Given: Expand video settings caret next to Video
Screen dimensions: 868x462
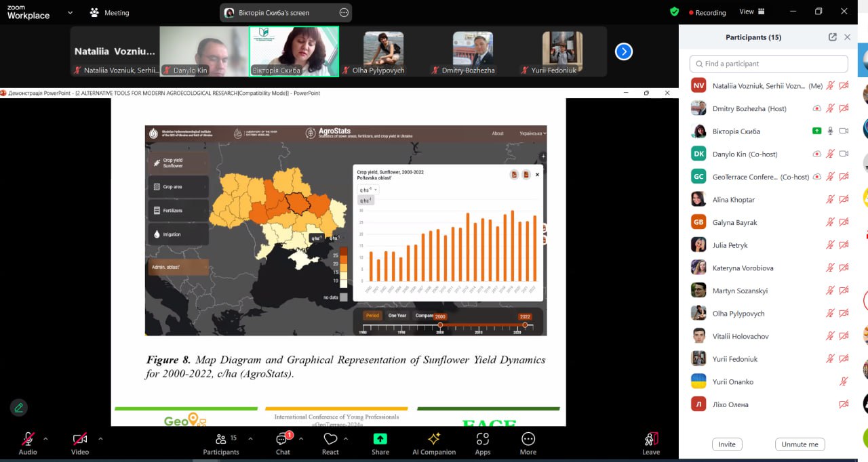Looking at the screenshot, I should click(x=100, y=438).
